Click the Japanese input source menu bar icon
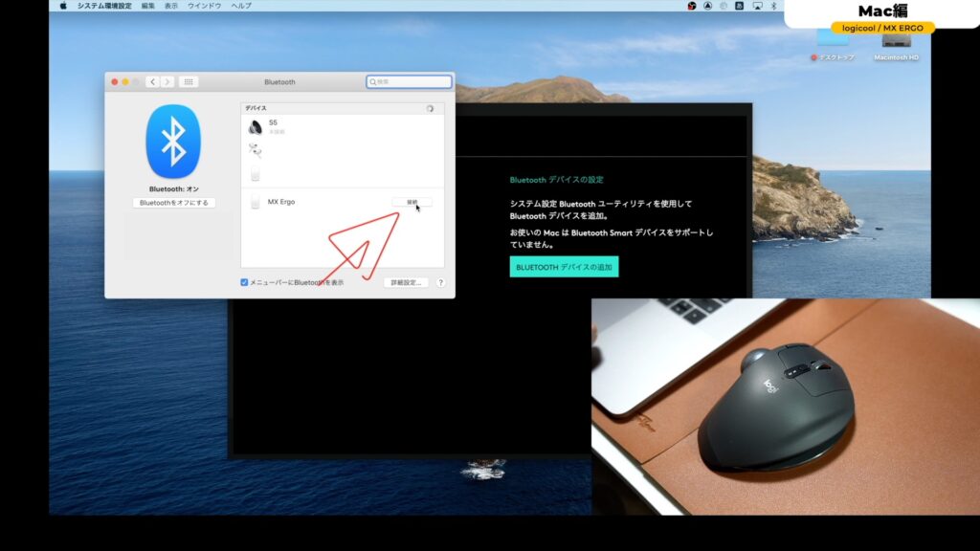This screenshot has height=551, width=980. tap(740, 6)
